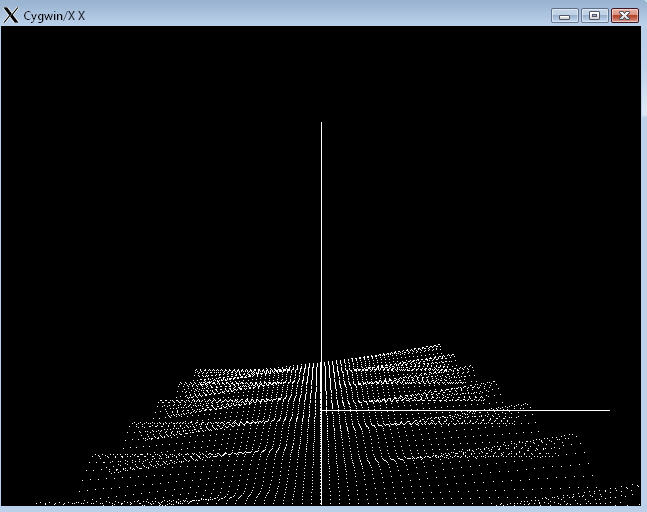The image size is (647, 512).
Task: Click the origin where the two axes meet
Action: (x=321, y=410)
